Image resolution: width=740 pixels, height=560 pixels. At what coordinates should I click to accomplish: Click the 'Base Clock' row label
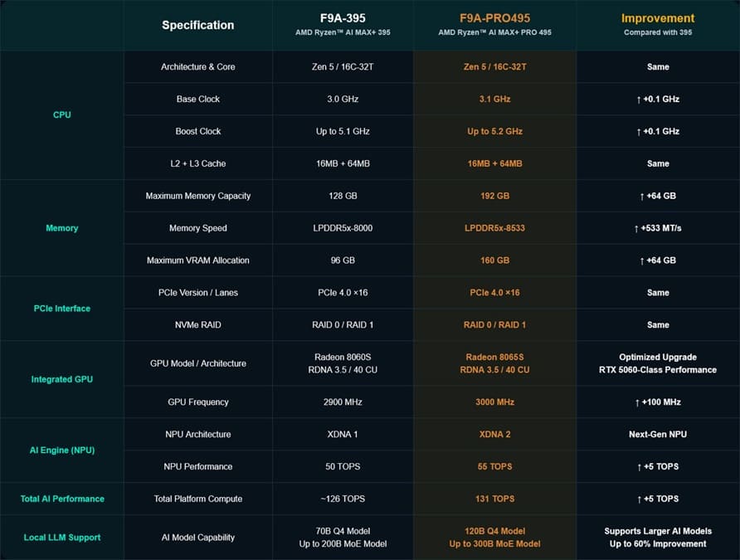point(197,99)
